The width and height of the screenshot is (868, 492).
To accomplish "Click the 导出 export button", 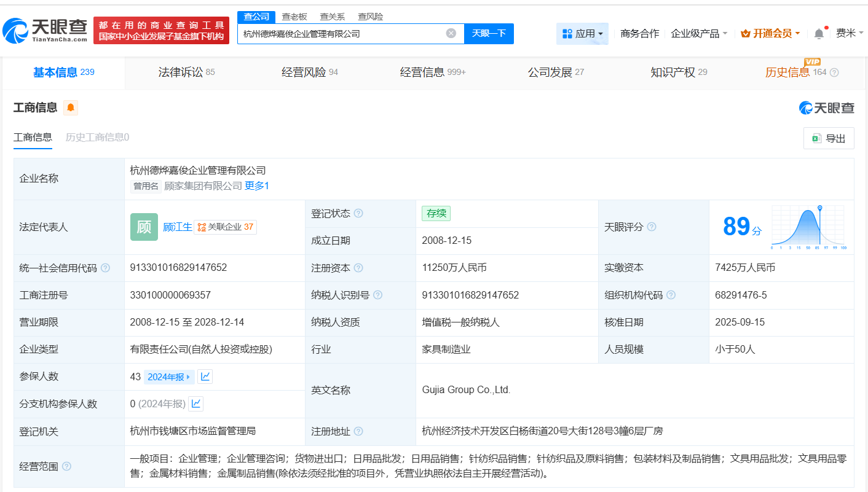I will tap(829, 138).
